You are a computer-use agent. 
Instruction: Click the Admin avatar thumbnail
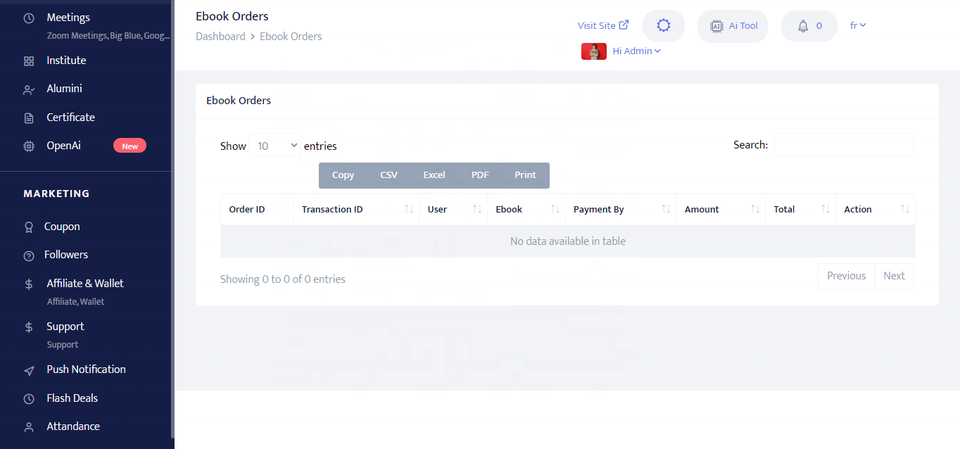(594, 52)
